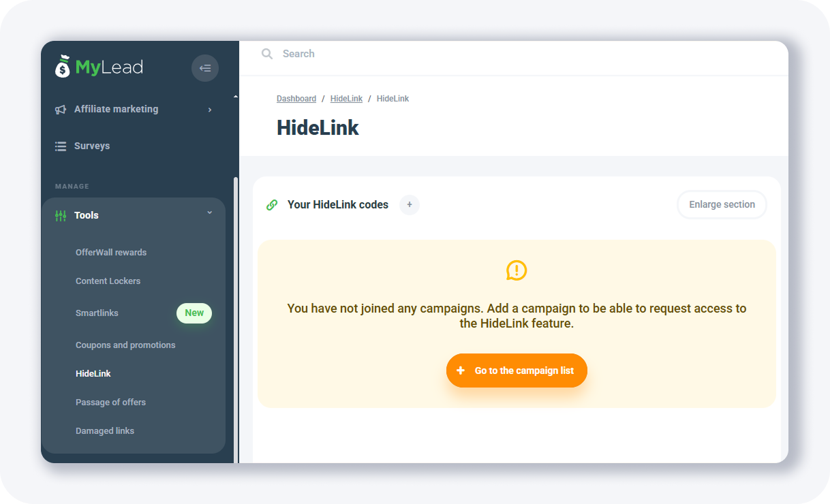Collapse the sidebar with the arrow icon
Image resolution: width=830 pixels, height=504 pixels.
(x=205, y=68)
